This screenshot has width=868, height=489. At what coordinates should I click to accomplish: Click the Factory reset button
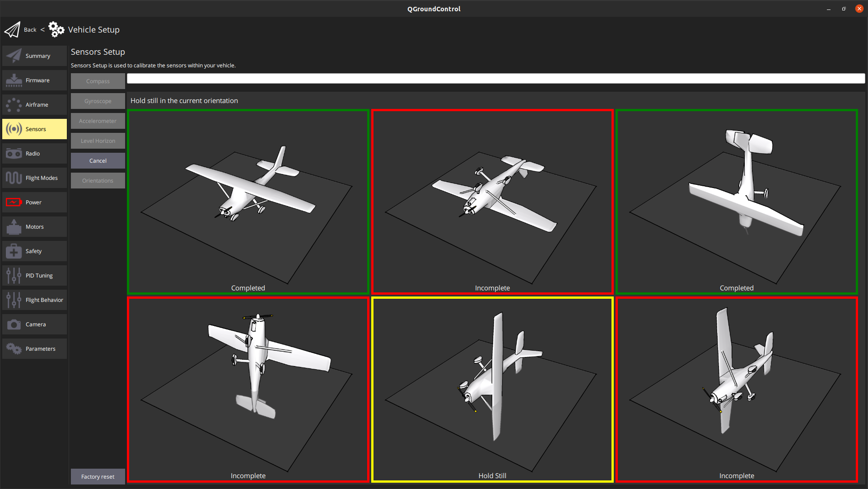[x=98, y=476]
